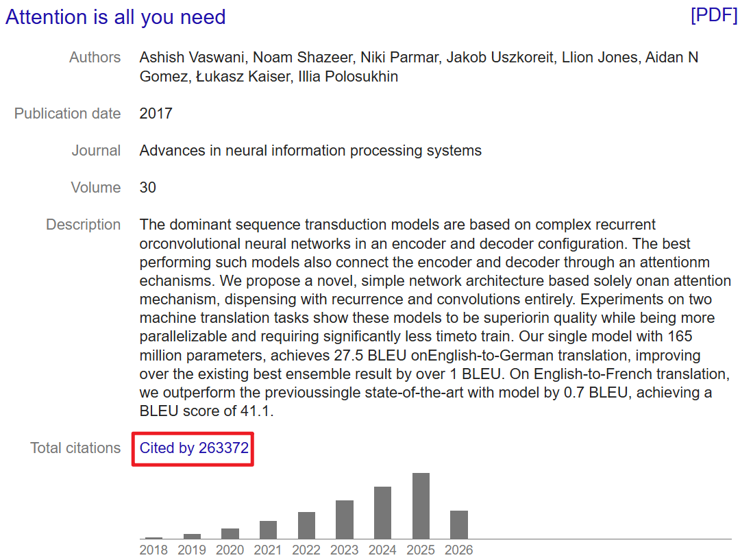Image resolution: width=740 pixels, height=560 pixels.
Task: Select the 2020 bar in citations chart
Action: pyautogui.click(x=230, y=533)
